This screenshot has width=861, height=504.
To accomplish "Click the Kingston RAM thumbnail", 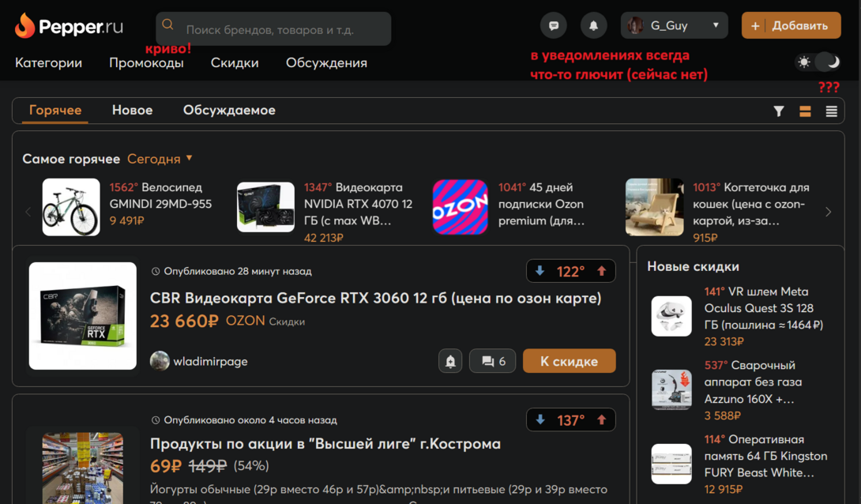I will (671, 464).
